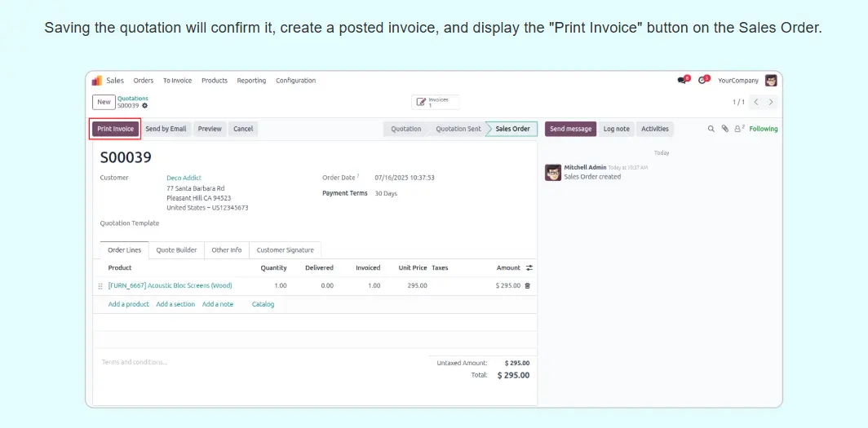Go to next record with right arrow
The image size is (868, 428).
(771, 102)
